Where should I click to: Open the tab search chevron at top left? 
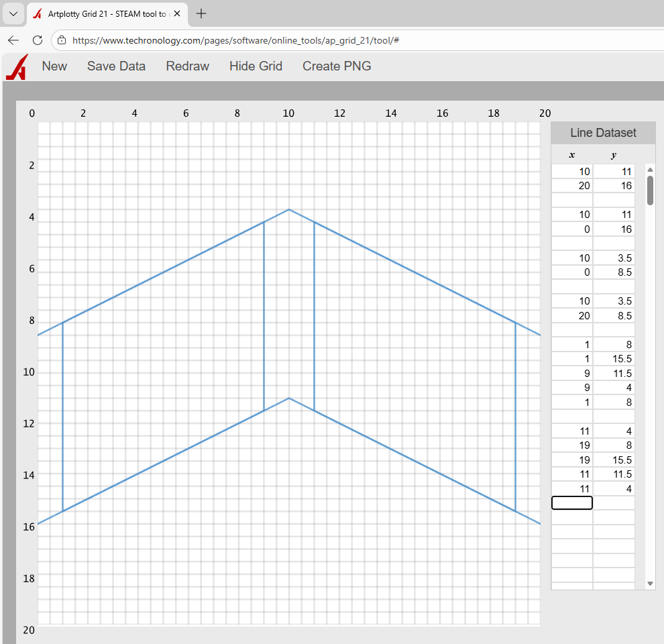pos(13,13)
